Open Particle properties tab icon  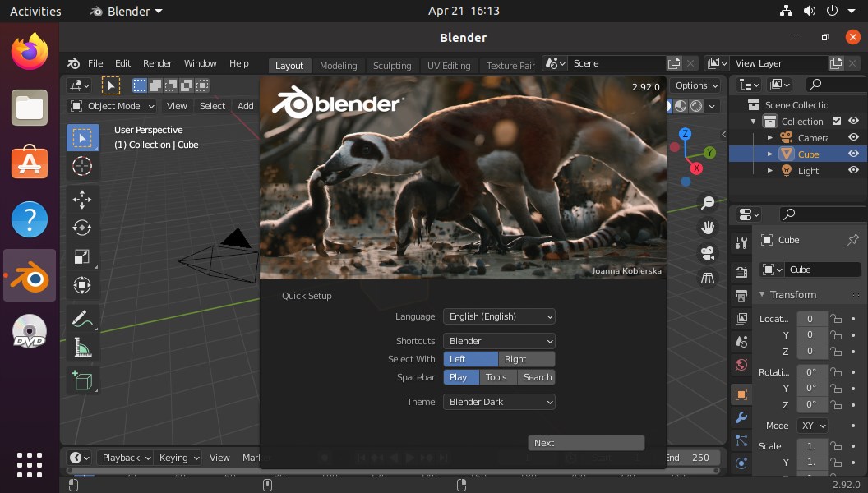point(741,440)
